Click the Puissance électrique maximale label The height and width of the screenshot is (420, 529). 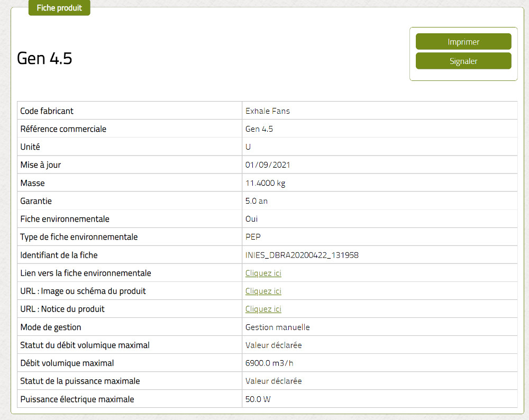point(77,399)
